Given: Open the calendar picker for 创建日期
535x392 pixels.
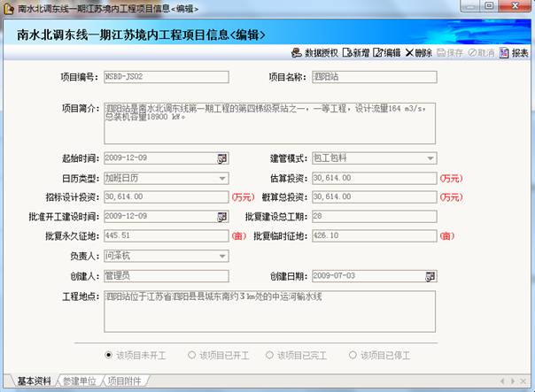Looking at the screenshot, I should point(430,275).
